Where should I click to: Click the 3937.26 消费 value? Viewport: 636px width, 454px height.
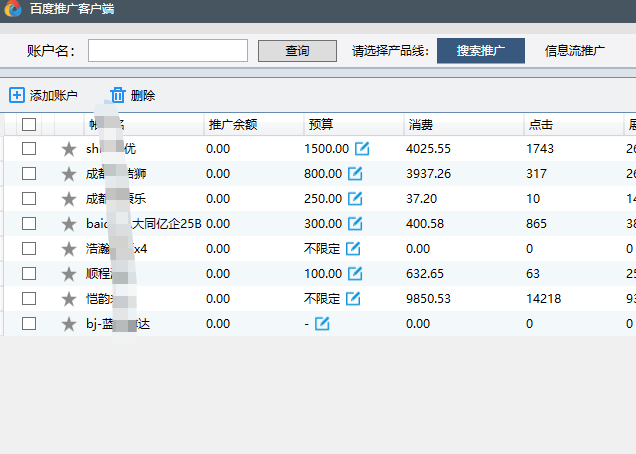(x=428, y=174)
